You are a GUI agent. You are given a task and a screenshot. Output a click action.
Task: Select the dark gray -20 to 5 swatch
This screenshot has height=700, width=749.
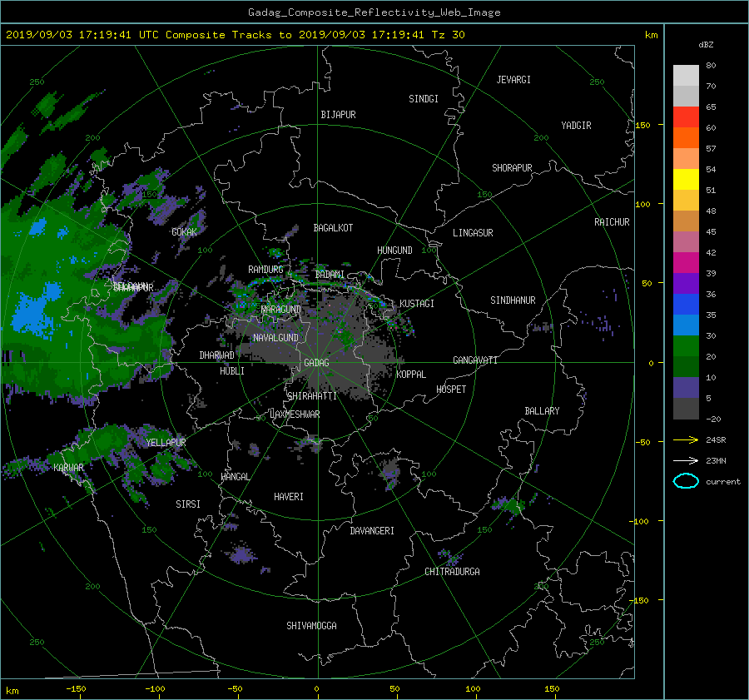(686, 409)
